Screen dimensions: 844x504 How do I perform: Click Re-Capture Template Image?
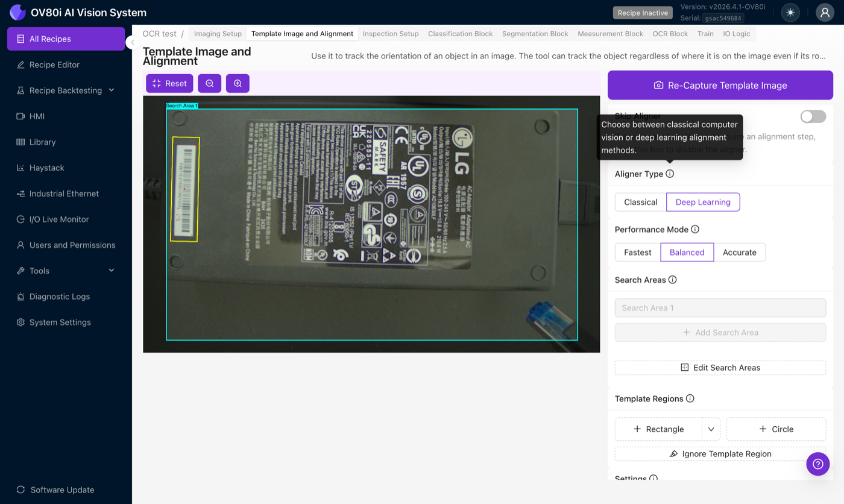pyautogui.click(x=720, y=85)
